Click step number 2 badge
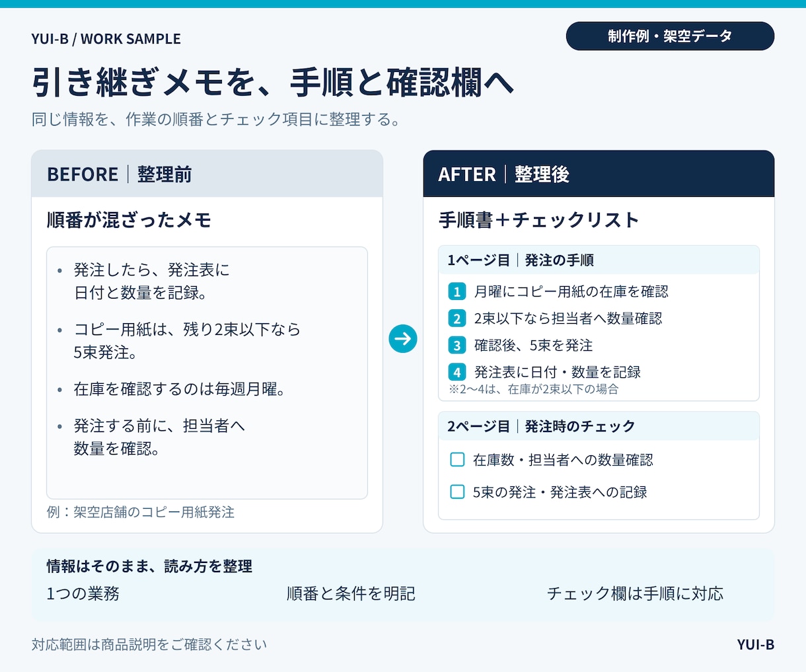Screen dimensions: 806x672 coord(457,318)
